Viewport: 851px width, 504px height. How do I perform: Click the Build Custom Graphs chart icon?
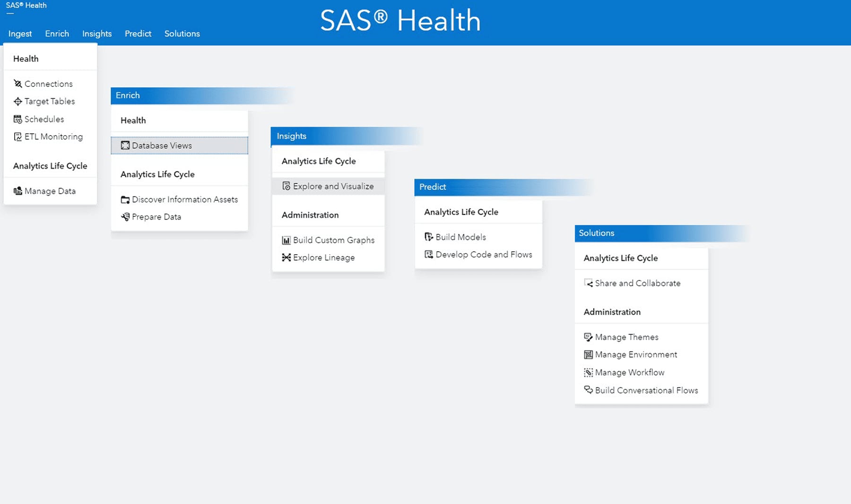tap(287, 240)
